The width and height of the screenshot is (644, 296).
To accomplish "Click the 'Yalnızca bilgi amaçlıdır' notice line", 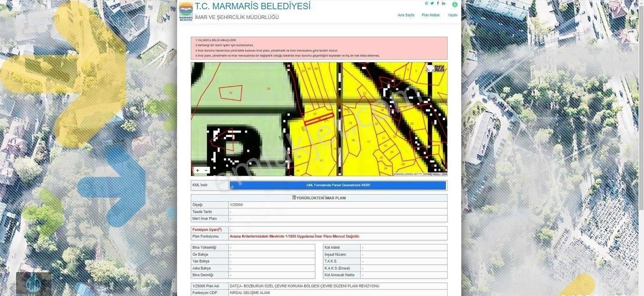I will (x=216, y=40).
